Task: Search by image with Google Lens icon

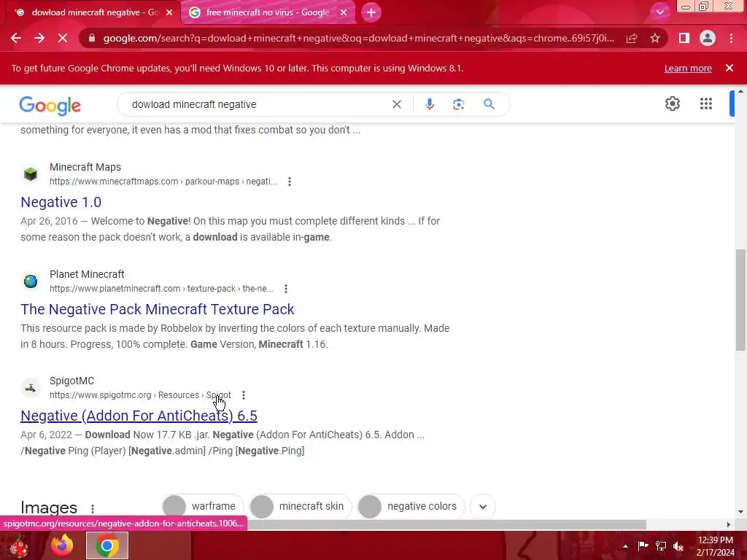Action: [x=458, y=104]
